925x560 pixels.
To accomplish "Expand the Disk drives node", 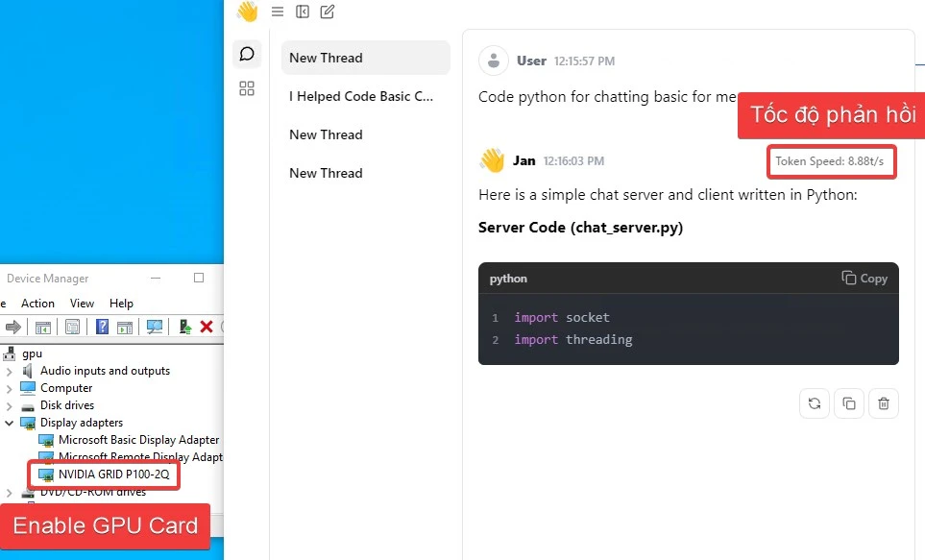I will click(10, 405).
